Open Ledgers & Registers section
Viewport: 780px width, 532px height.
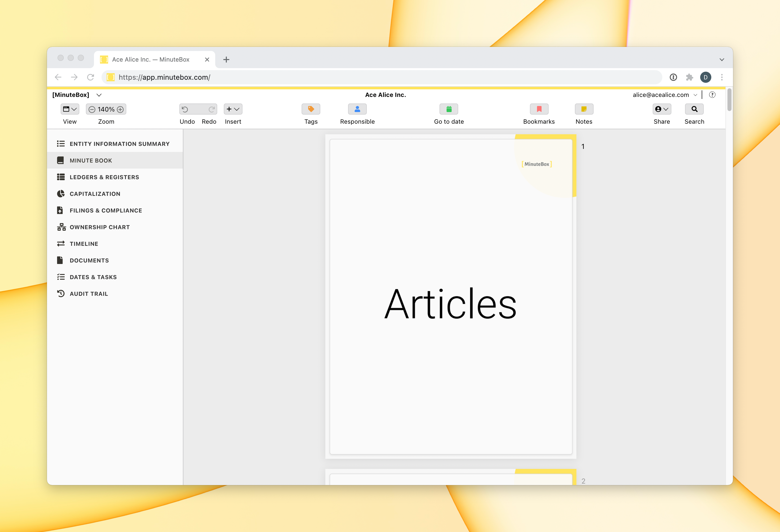click(104, 177)
